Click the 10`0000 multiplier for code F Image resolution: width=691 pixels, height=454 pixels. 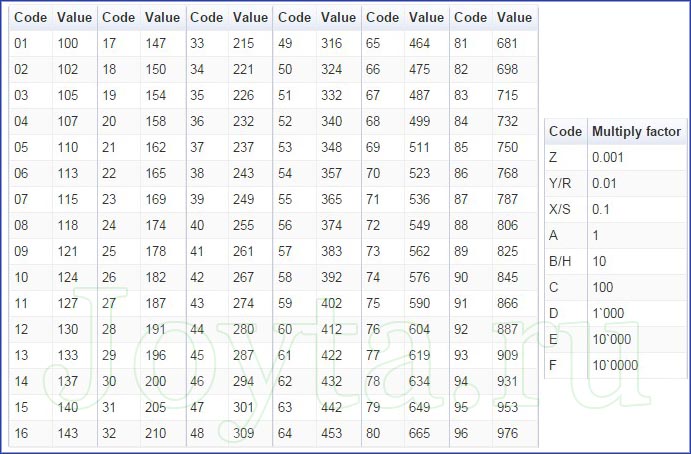[615, 365]
